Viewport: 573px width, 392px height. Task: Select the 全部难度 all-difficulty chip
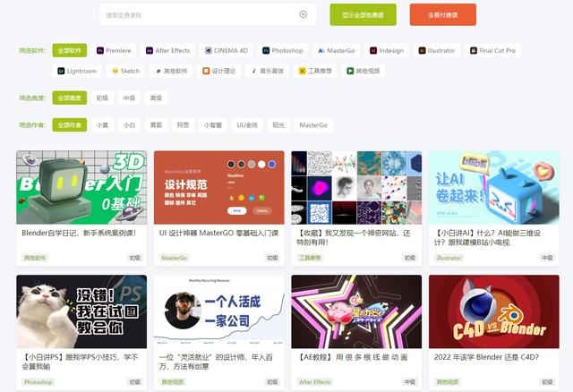tap(70, 98)
